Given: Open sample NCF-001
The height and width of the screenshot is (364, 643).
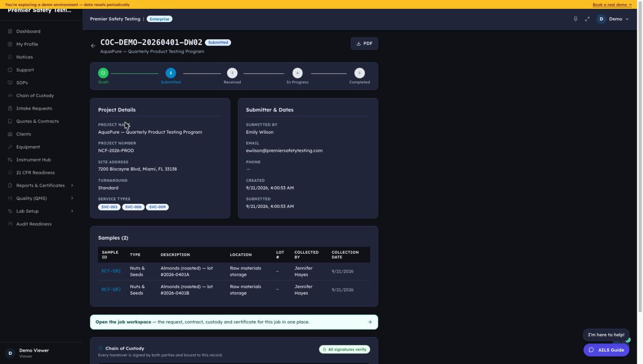Looking at the screenshot, I should (x=111, y=271).
